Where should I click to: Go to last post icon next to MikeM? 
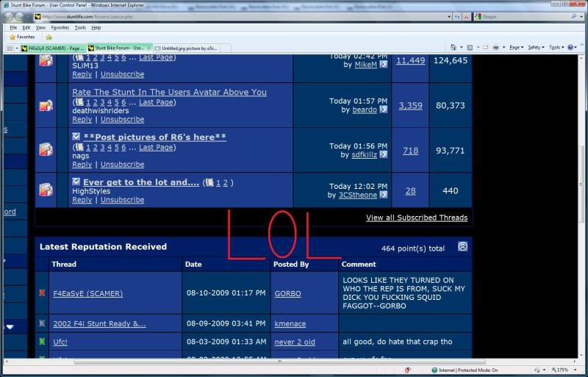tap(383, 65)
